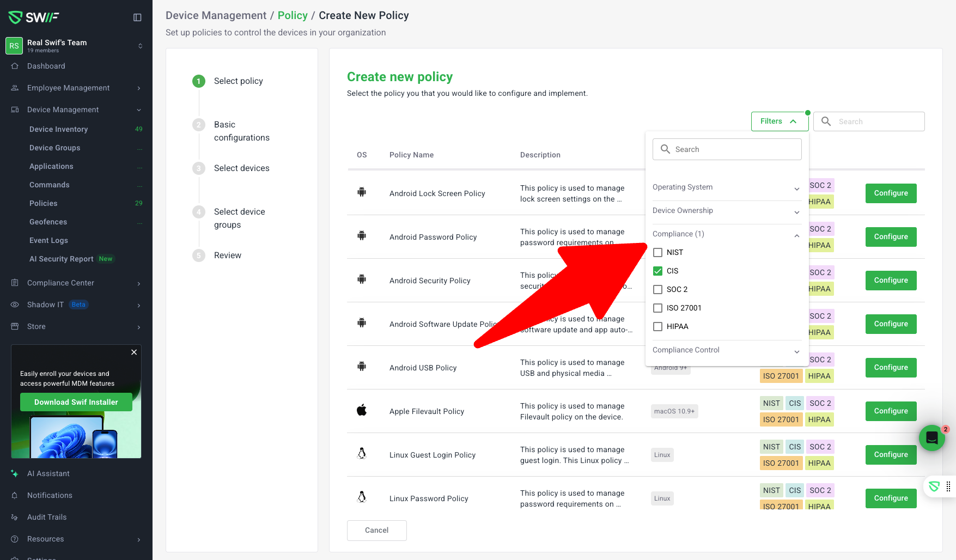Close the Swif Installer promo card
The height and width of the screenshot is (560, 956).
(x=134, y=352)
